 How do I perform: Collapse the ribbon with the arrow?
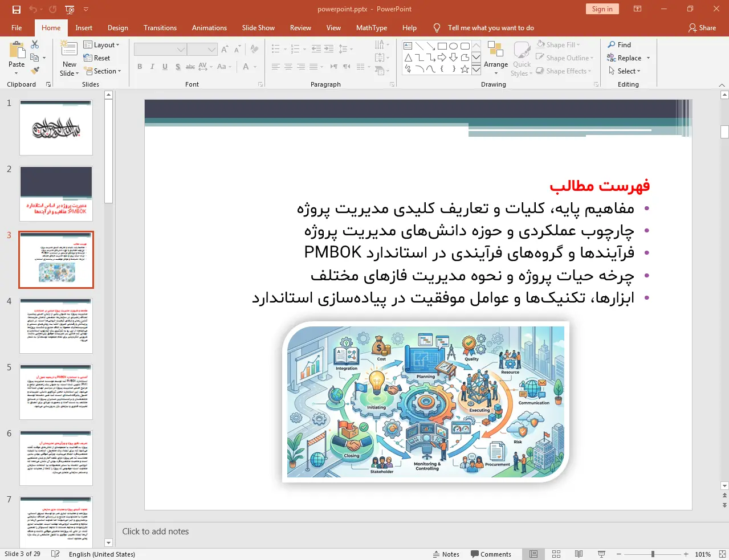coord(722,84)
